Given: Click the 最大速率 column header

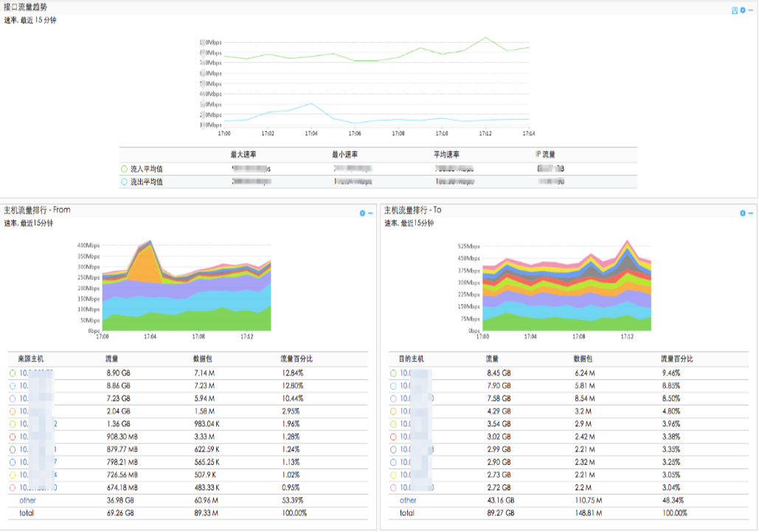Looking at the screenshot, I should coord(243,155).
